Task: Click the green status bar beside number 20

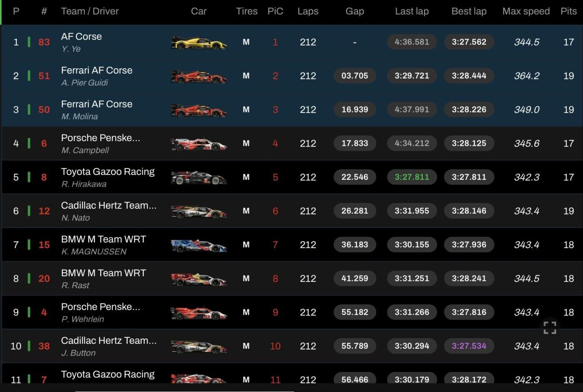Action: [29, 279]
